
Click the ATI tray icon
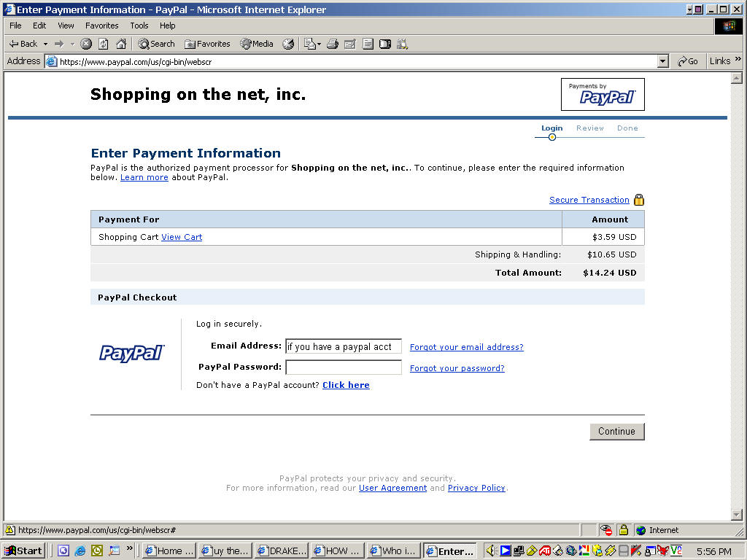[545, 551]
